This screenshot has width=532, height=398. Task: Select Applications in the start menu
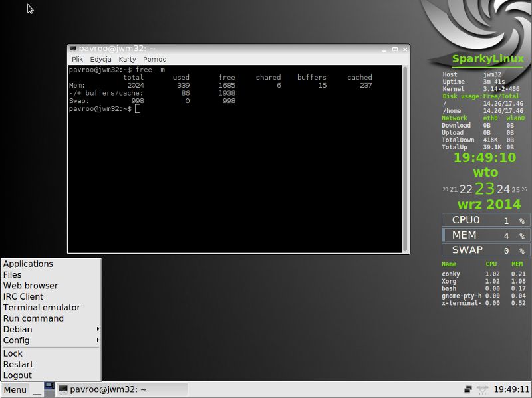[28, 264]
